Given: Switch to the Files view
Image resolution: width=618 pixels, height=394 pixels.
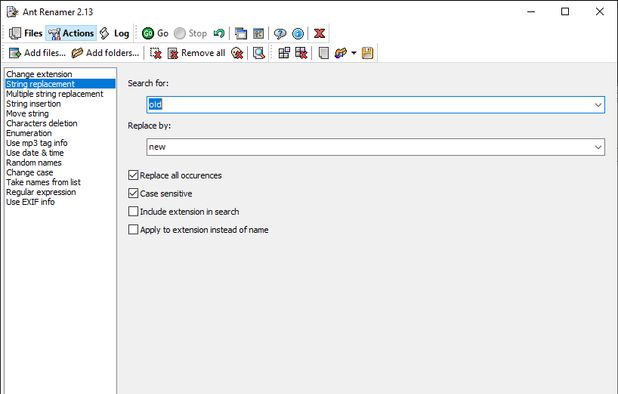Looking at the screenshot, I should coord(26,33).
